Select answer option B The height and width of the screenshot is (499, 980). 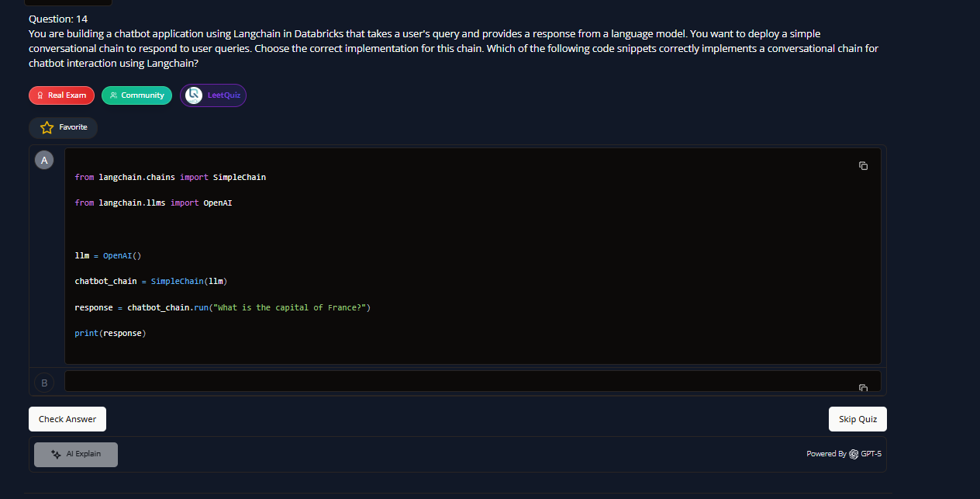(44, 382)
